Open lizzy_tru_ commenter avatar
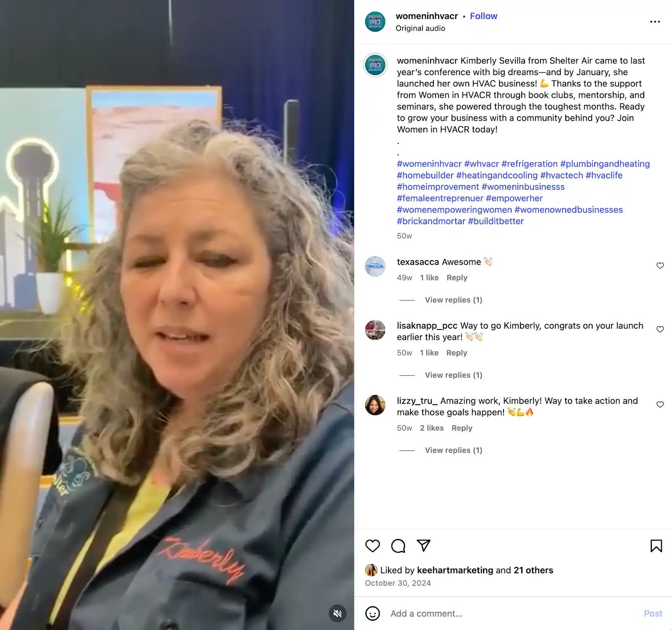The height and width of the screenshot is (630, 672). [x=375, y=405]
